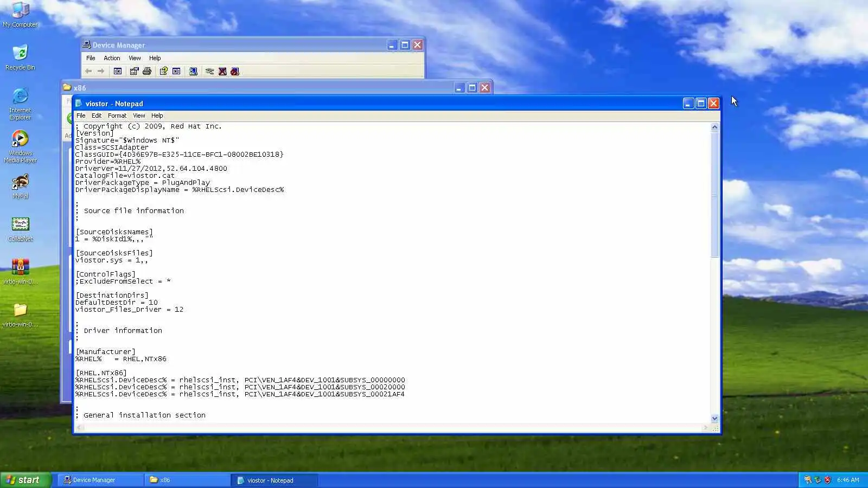The height and width of the screenshot is (488, 868).
Task: Click the "Driver information" comment line
Action: click(123, 331)
